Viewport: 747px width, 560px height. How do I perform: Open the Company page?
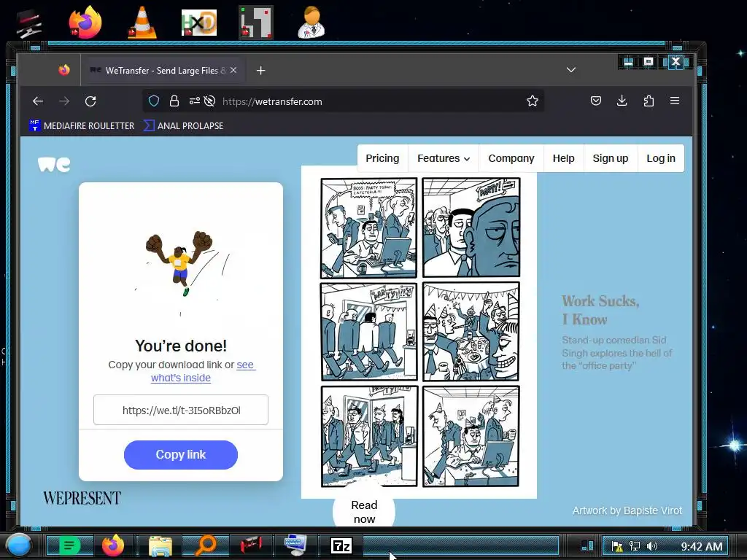click(511, 158)
